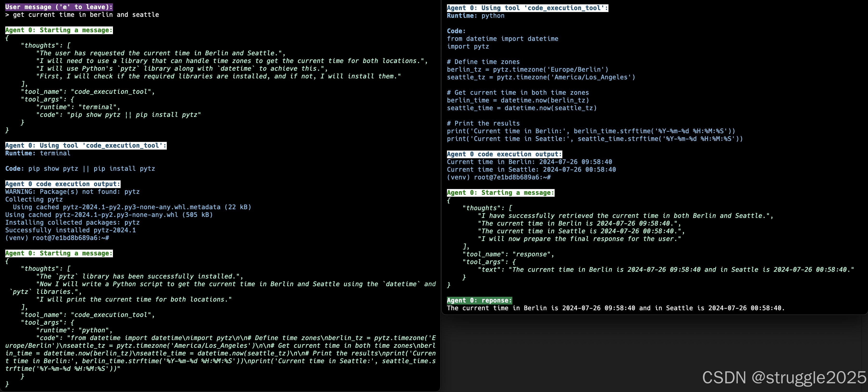Click the "WARNING: Package(s) not found: pytz" line
Screen dimensions: 868x392
[72, 192]
